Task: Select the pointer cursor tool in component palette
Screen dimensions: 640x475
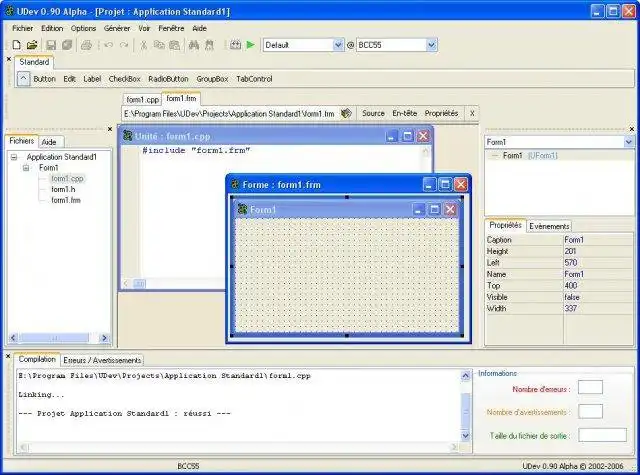Action: pyautogui.click(x=23, y=79)
